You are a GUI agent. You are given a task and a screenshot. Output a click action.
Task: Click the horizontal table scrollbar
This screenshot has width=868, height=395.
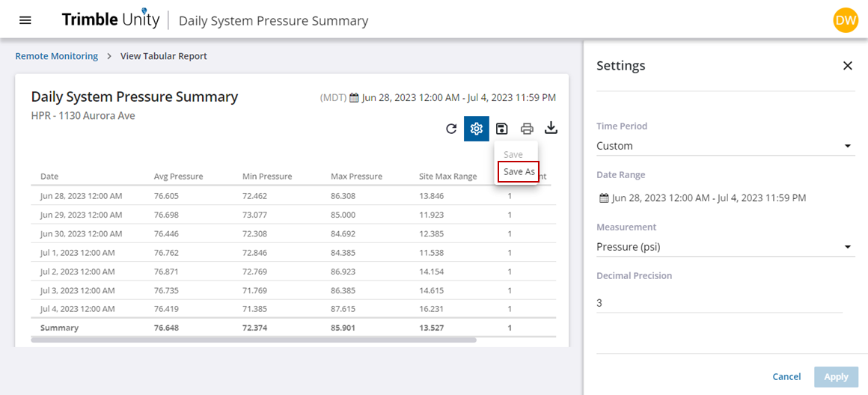coord(254,340)
